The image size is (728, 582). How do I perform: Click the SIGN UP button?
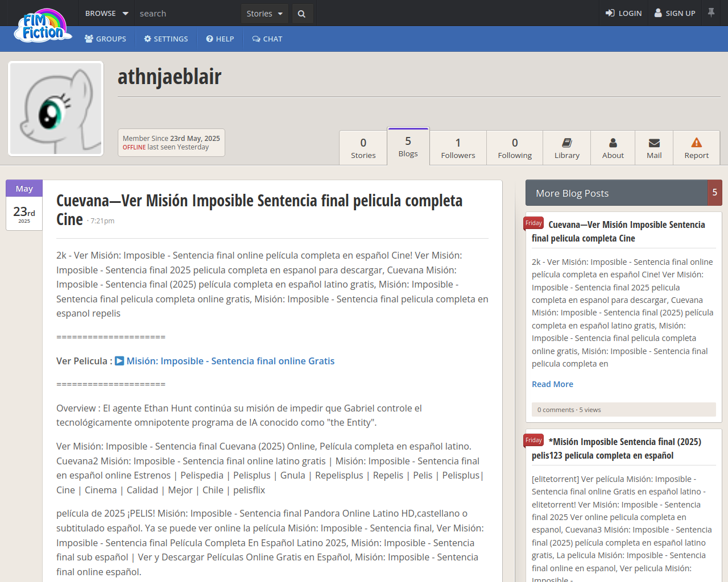(675, 13)
